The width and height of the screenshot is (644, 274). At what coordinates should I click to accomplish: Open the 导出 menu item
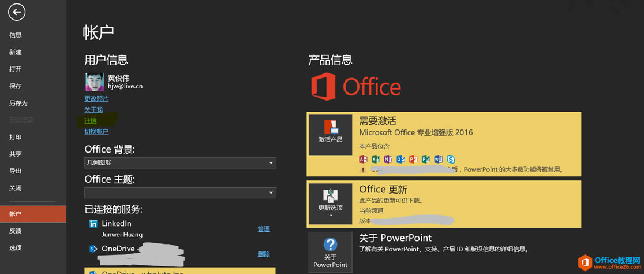[x=33, y=171]
